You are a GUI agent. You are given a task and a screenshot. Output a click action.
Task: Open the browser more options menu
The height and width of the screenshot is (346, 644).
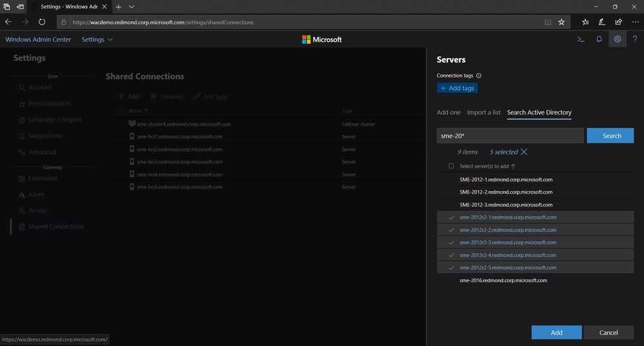[636, 22]
